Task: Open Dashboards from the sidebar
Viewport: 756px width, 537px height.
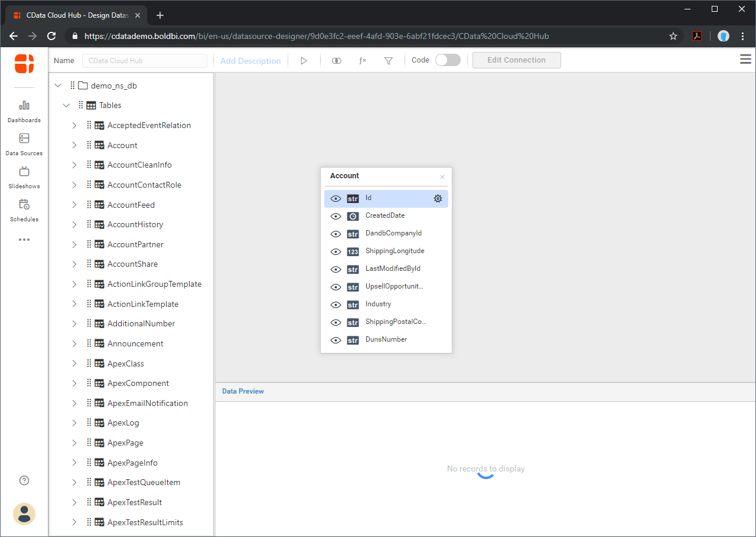Action: 24,111
